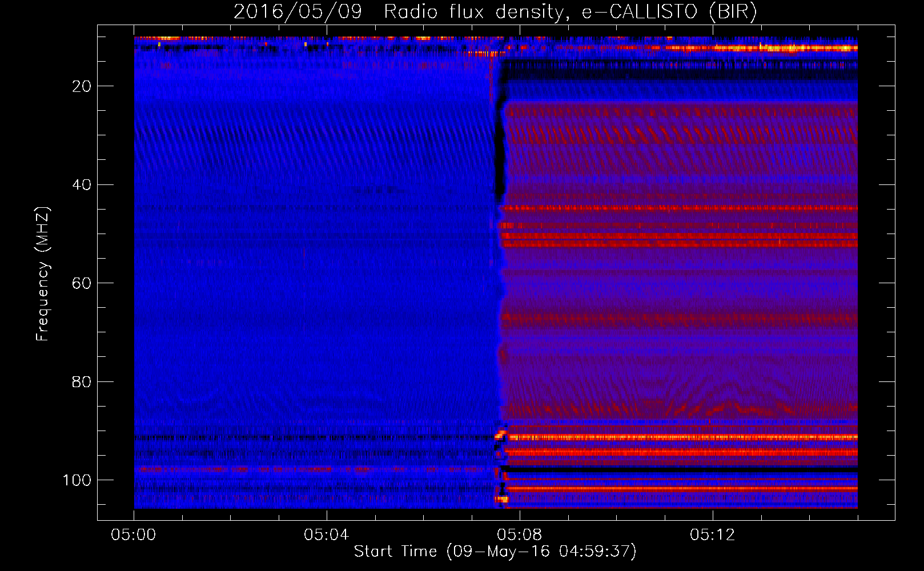Click the 05:12 time tick label
This screenshot has height=571, width=924.
coord(713,535)
